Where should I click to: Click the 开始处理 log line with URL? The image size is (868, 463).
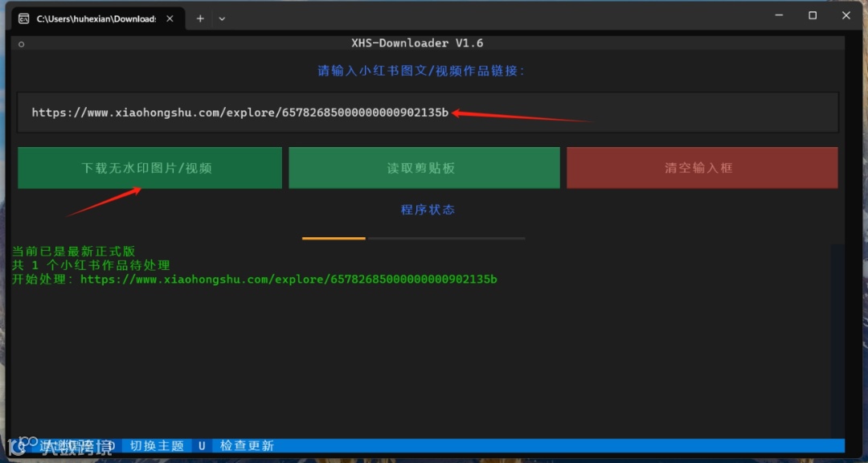coord(255,279)
